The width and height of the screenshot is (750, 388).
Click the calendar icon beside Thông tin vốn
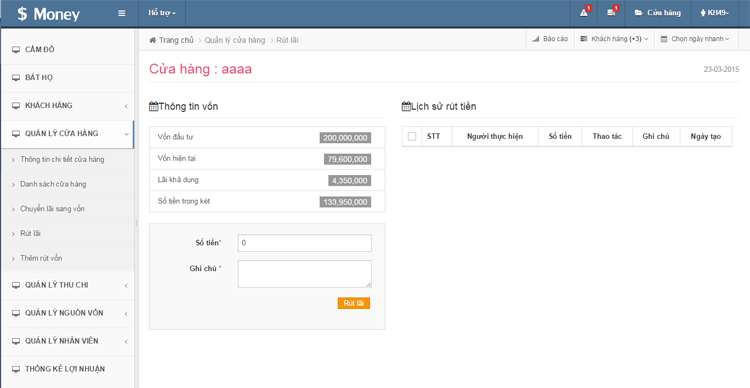click(x=154, y=107)
